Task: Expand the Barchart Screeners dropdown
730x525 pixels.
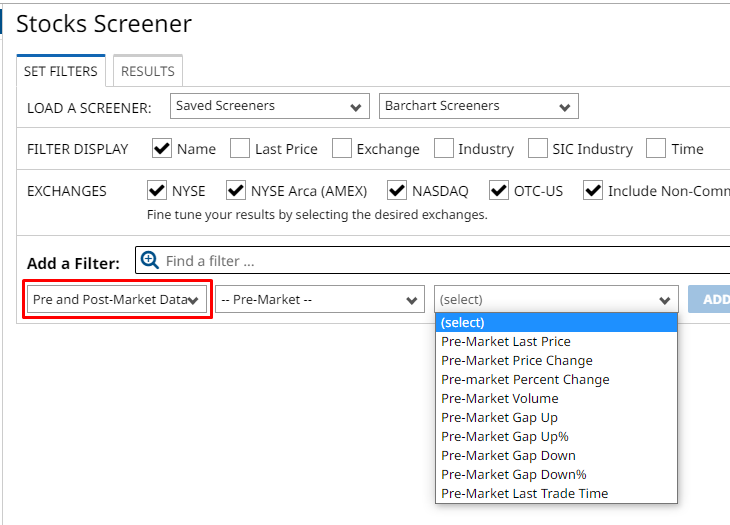Action: tap(478, 106)
